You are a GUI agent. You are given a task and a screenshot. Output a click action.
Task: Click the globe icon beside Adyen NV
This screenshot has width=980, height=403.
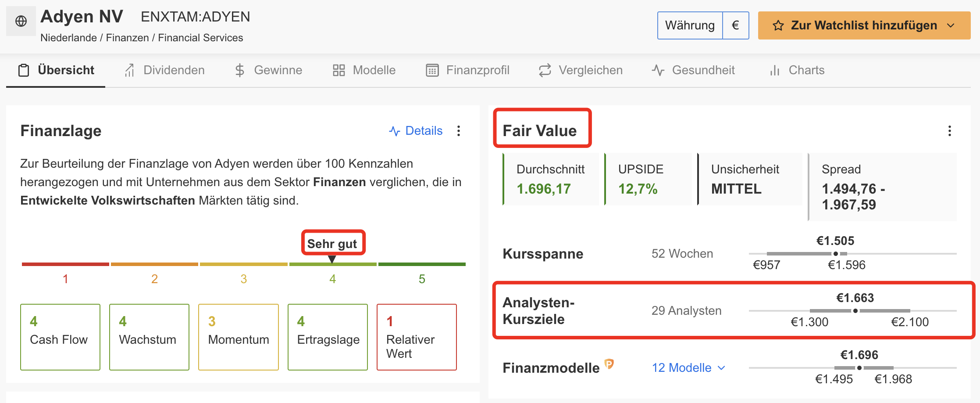(21, 21)
